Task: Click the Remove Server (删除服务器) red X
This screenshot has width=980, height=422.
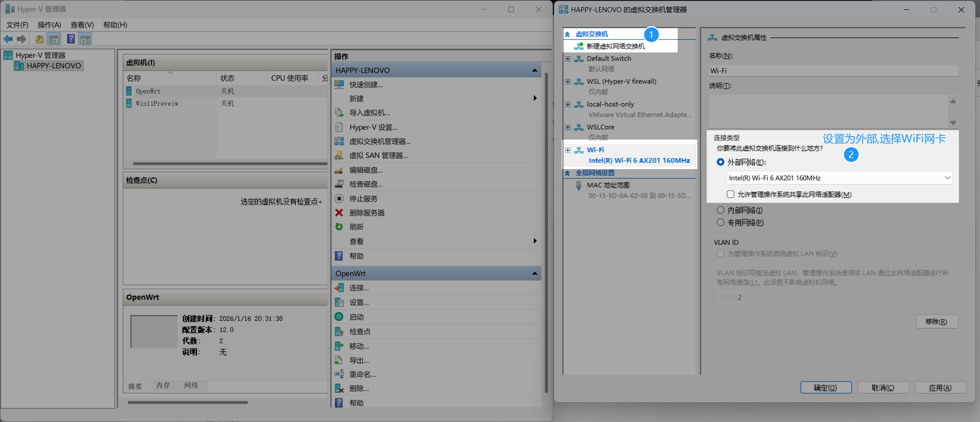Action: 339,213
